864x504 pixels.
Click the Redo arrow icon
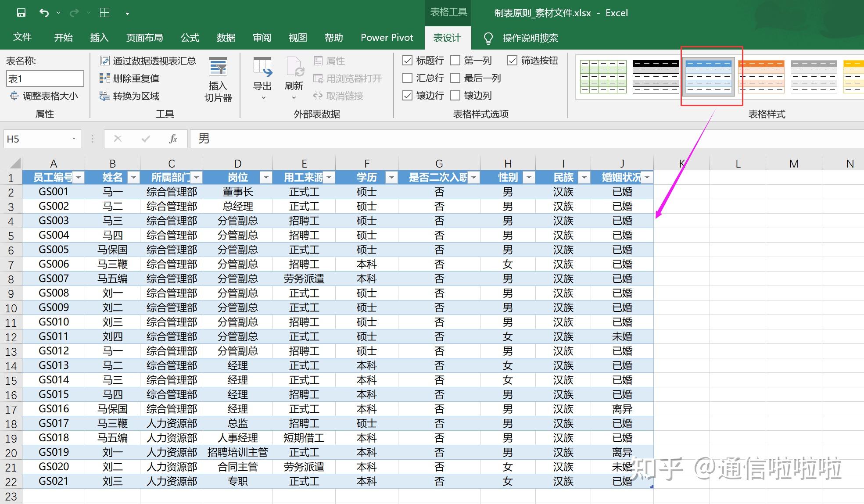pyautogui.click(x=74, y=13)
